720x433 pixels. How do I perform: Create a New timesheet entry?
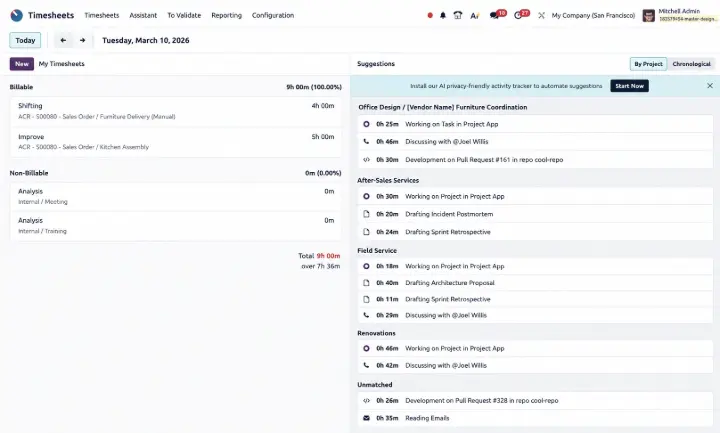pyautogui.click(x=22, y=64)
